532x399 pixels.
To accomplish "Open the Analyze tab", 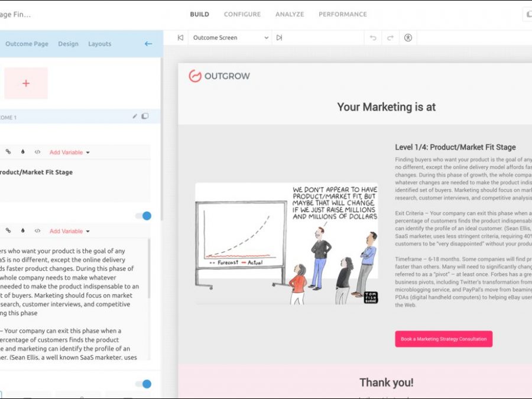I will (290, 14).
